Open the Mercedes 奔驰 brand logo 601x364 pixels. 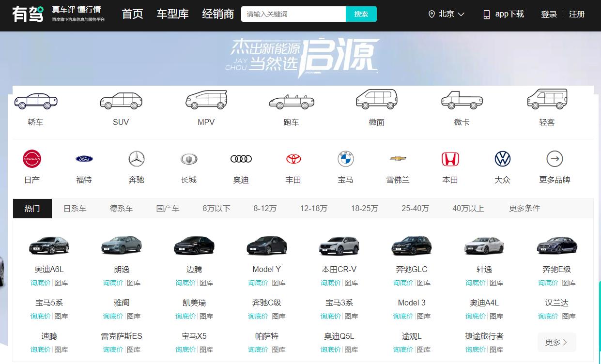(137, 159)
